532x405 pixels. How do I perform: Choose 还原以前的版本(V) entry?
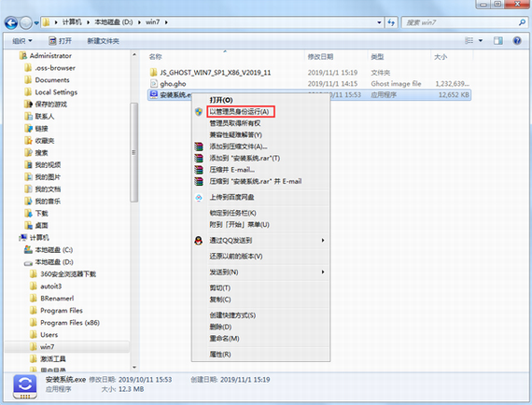[236, 257]
